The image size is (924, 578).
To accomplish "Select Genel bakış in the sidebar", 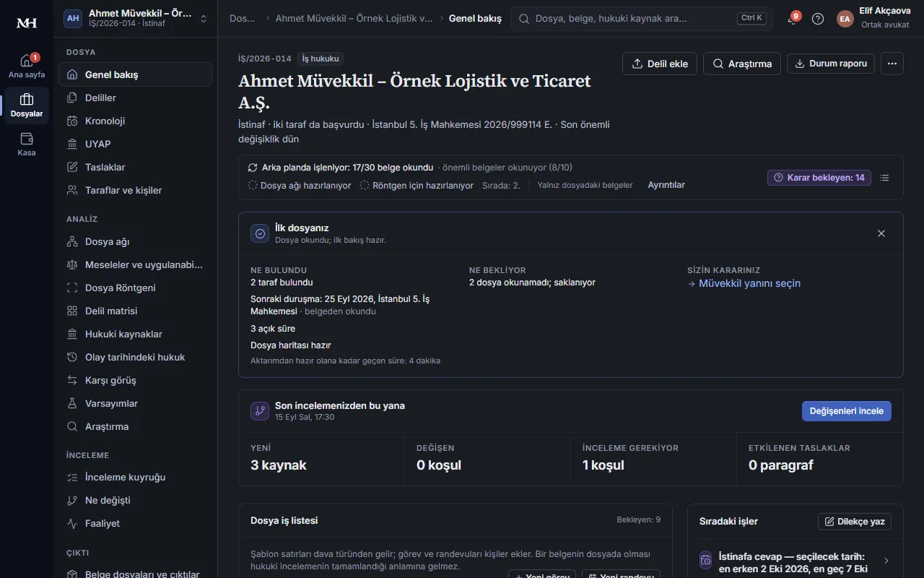I will 135,74.
